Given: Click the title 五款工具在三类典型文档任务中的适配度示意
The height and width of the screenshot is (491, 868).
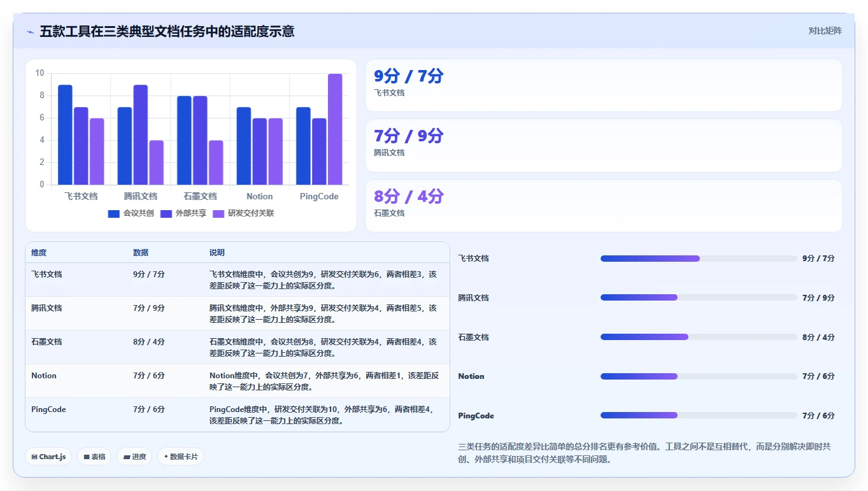Looking at the screenshot, I should tap(167, 32).
